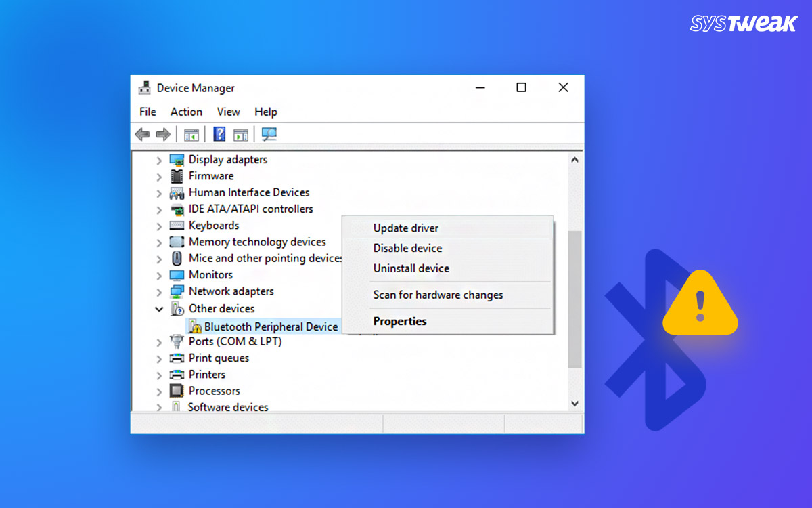This screenshot has height=508, width=812.
Task: Select Disable device from the context menu
Action: coord(407,248)
